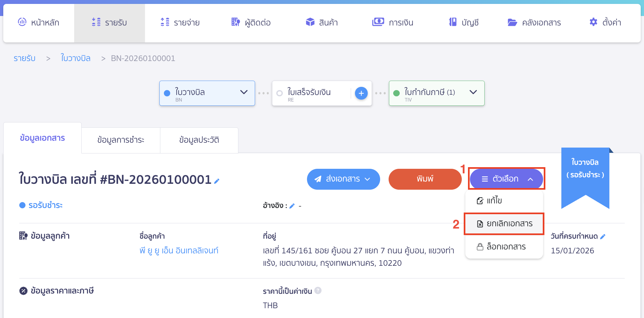Open customer link พี ยู ยู เอ็น อินเทลลิเจนท์
The image size is (644, 318).
179,250
